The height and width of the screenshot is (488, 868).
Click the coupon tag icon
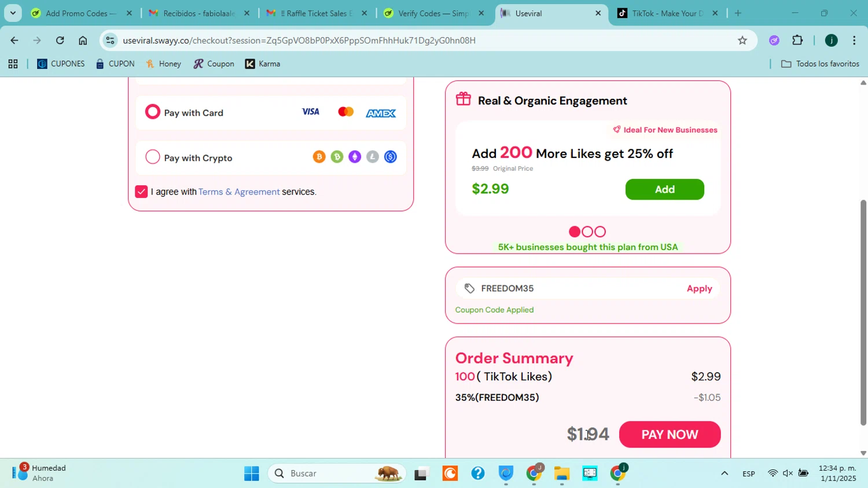click(469, 288)
